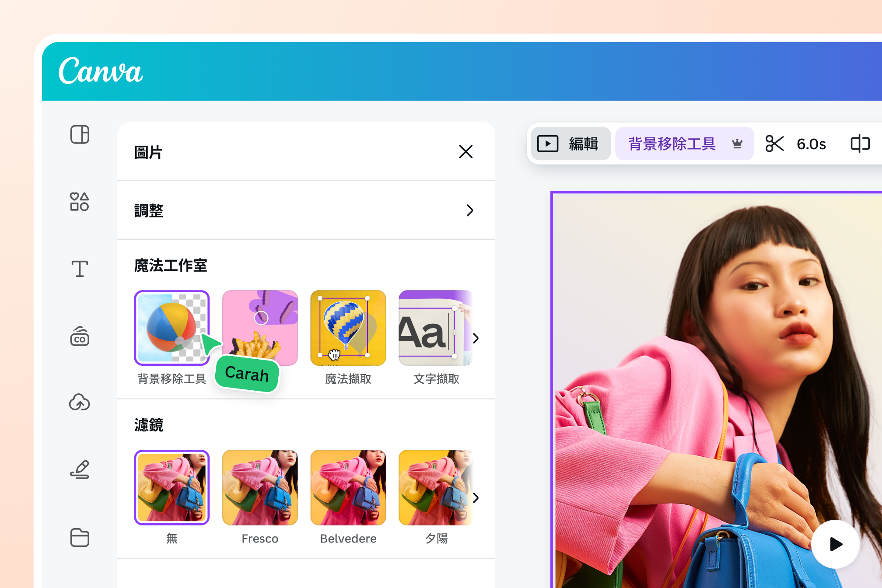Click the Fresco label text

[x=260, y=539]
